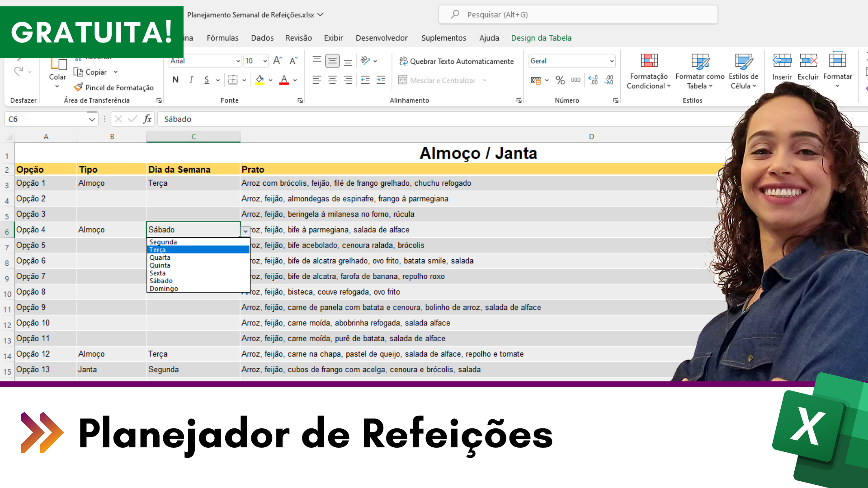Screen dimensions: 868x488
Task: Open Fonte dialog launcher
Action: pyautogui.click(x=300, y=100)
